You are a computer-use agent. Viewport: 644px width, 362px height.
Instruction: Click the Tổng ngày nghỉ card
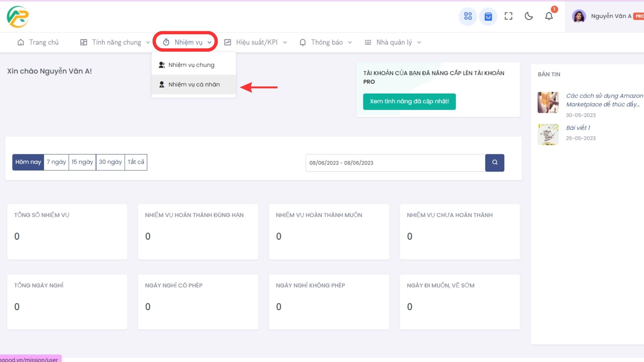coord(67,302)
